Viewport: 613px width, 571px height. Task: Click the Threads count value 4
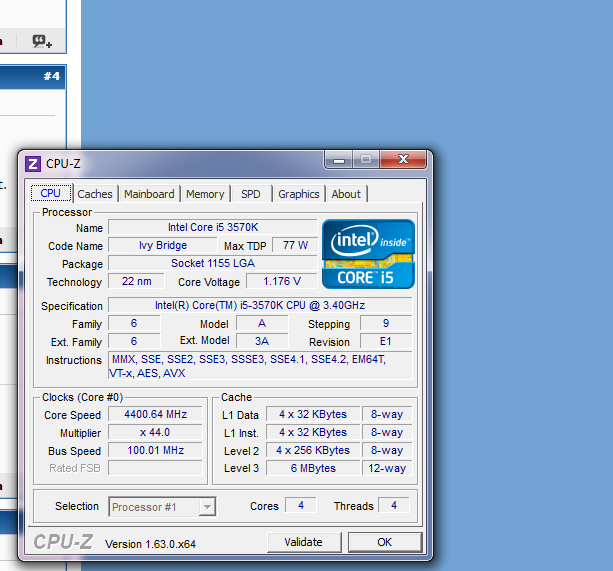[394, 505]
